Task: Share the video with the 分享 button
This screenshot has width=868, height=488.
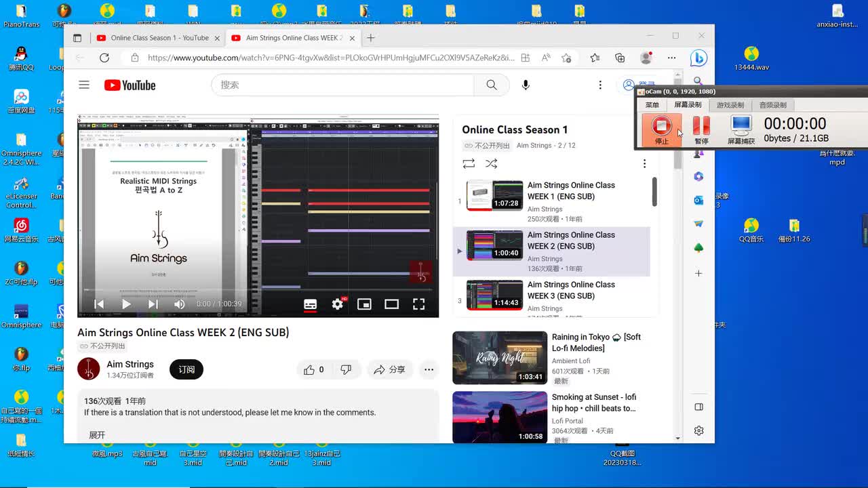Action: 390,369
